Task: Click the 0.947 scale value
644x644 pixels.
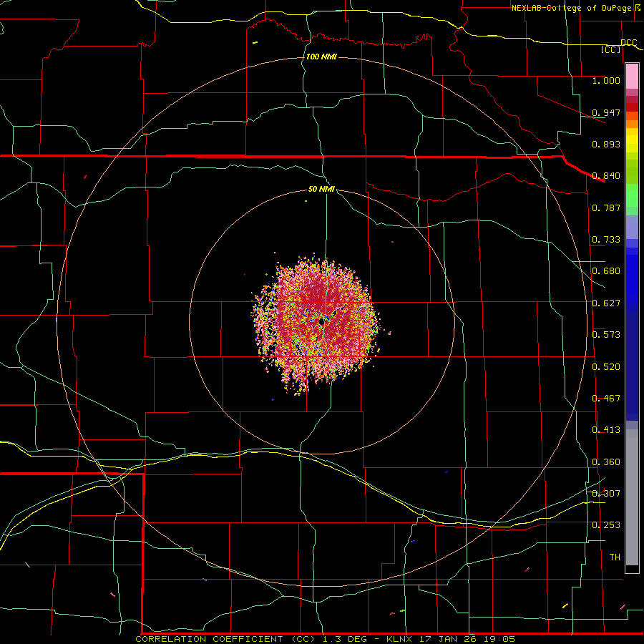Action: point(606,112)
